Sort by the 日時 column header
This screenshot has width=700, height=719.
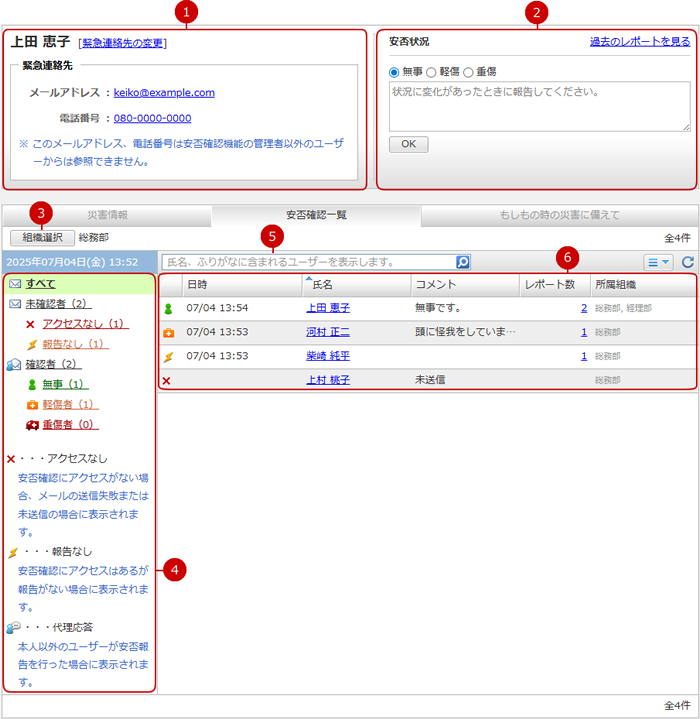pos(242,285)
